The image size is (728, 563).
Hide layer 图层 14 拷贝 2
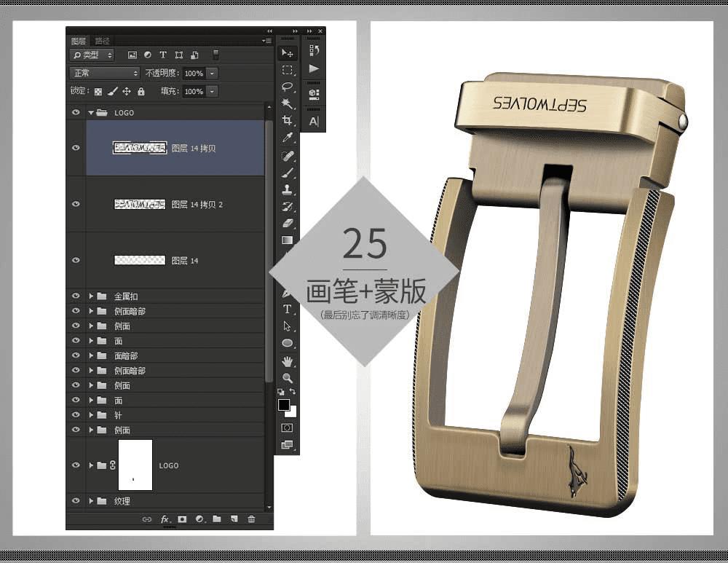76,204
